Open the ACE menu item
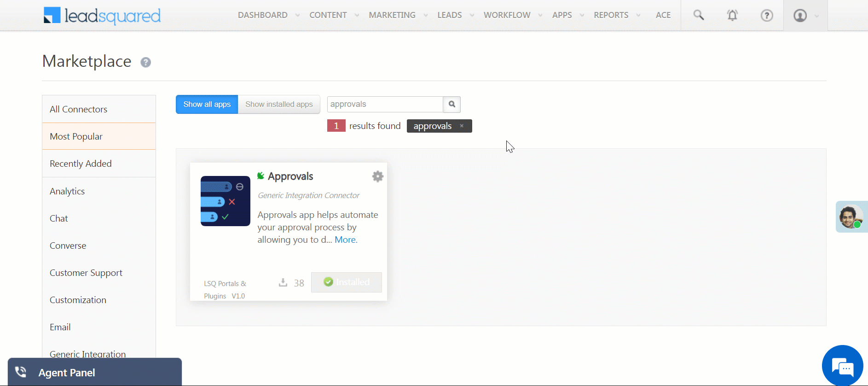 click(663, 15)
